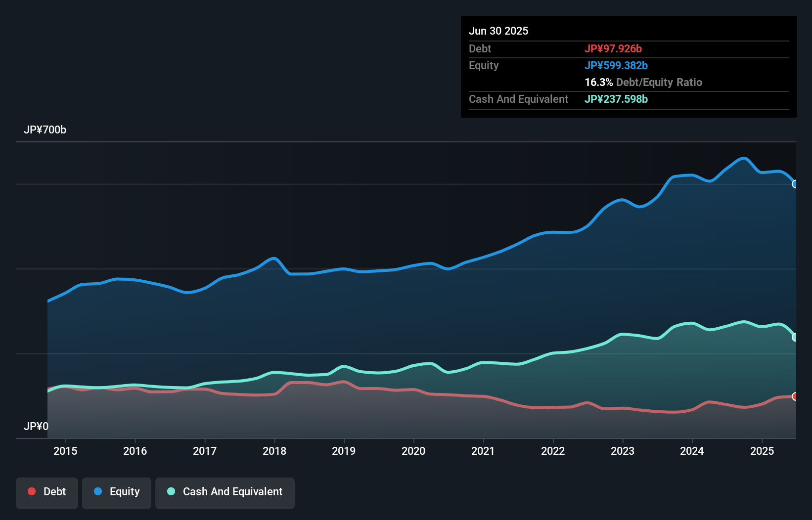
Task: Click the Equity value JP¥599.382b in tooltip
Action: 616,65
